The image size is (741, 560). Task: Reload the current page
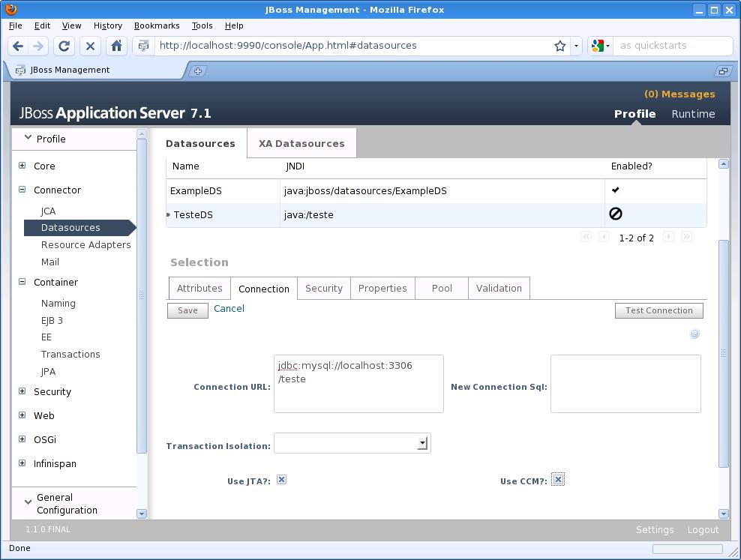click(64, 46)
